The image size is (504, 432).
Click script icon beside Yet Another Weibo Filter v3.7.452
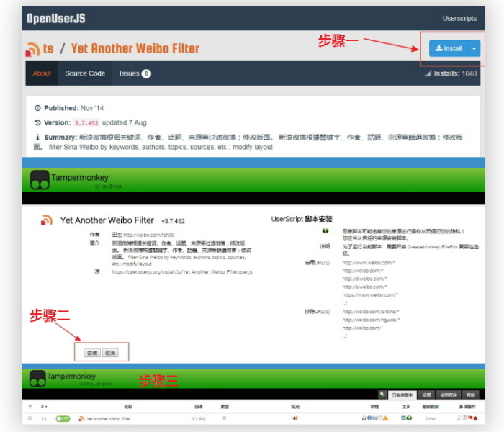(47, 220)
